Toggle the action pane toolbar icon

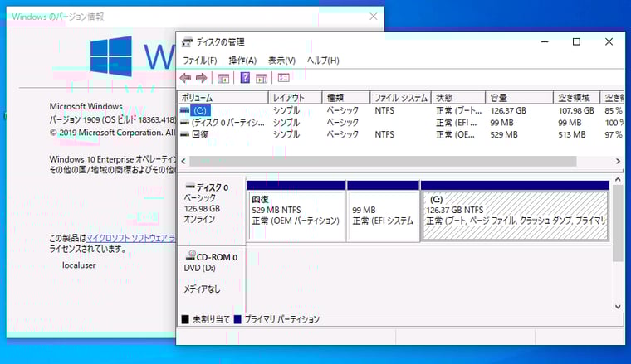(x=262, y=78)
